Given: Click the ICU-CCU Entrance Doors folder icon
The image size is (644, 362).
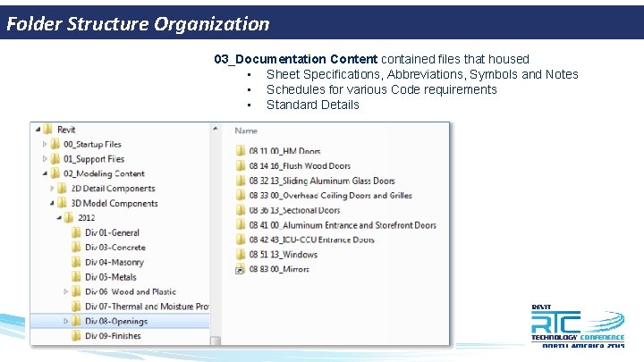Looking at the screenshot, I should click(x=241, y=240).
